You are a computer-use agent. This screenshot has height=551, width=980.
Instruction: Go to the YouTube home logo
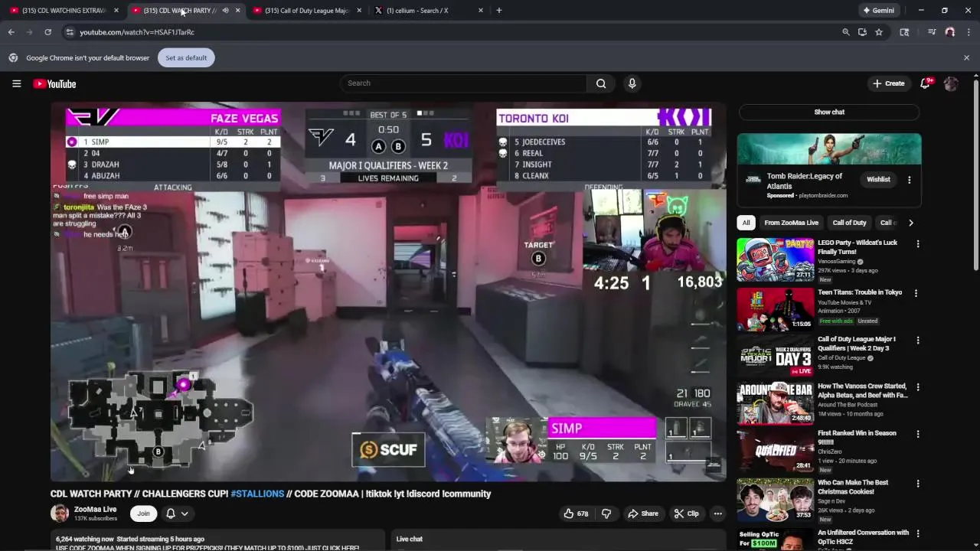(x=54, y=83)
